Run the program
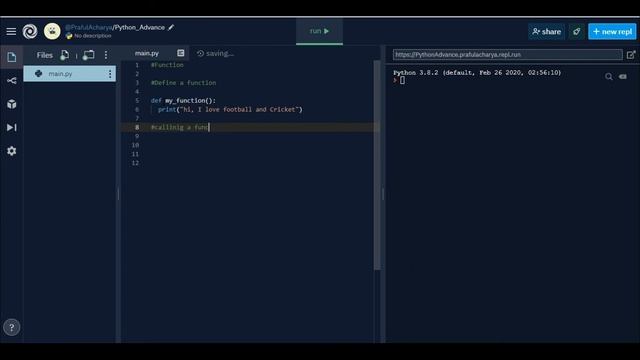 [x=319, y=31]
